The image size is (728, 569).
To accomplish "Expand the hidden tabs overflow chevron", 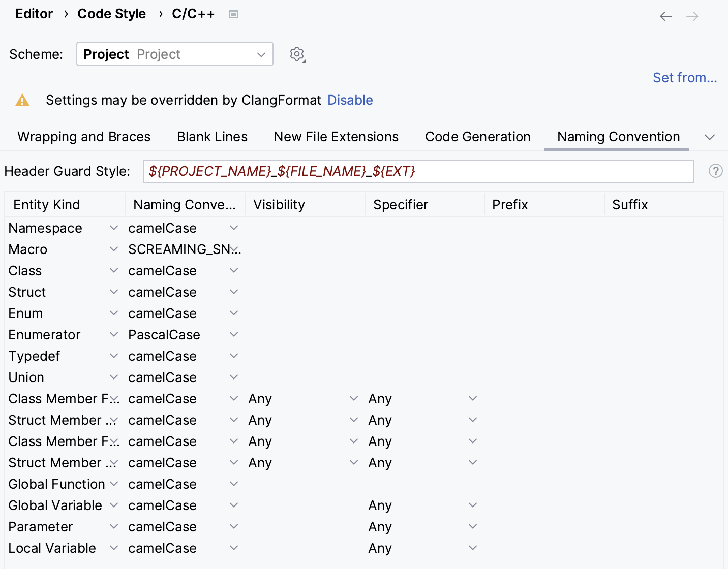I will [x=710, y=137].
